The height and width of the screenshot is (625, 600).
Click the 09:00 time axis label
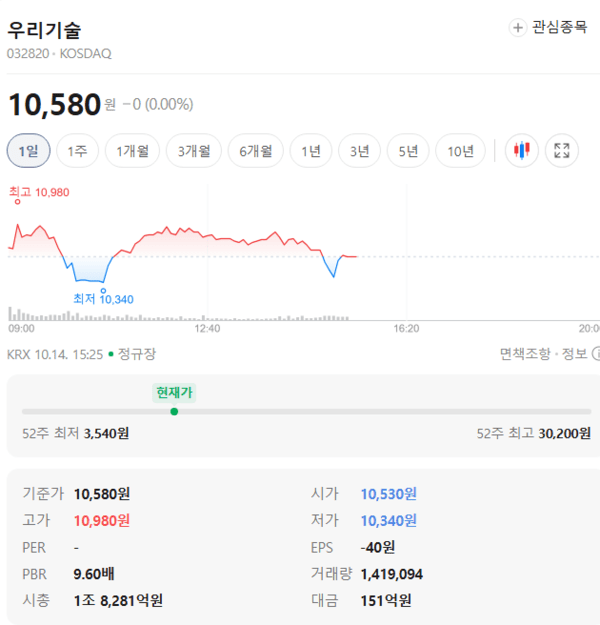tap(22, 328)
